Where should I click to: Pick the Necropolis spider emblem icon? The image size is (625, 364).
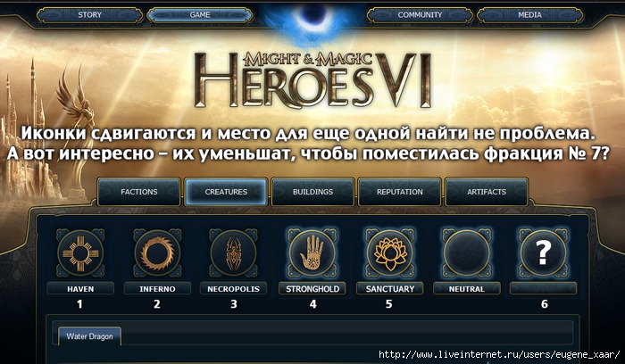pos(234,252)
